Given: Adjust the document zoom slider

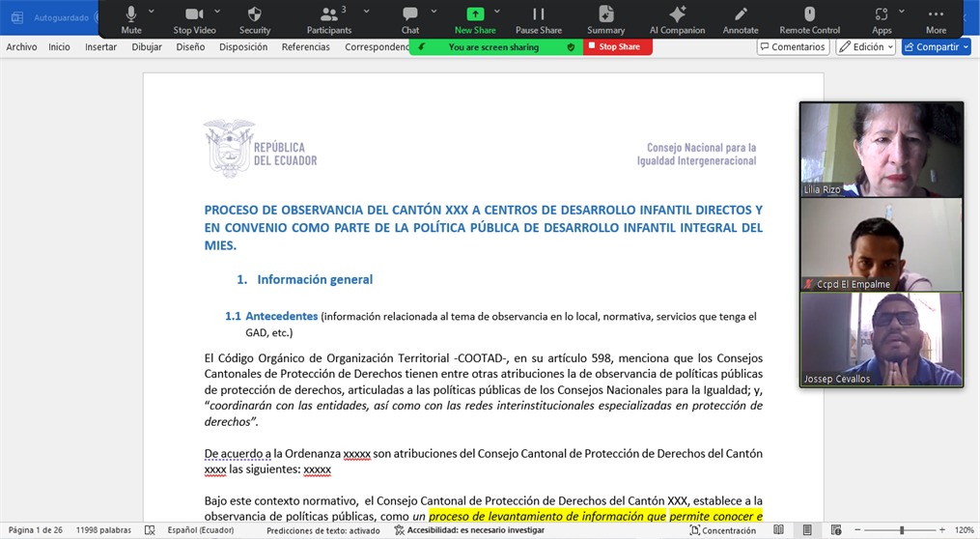Looking at the screenshot, I should pyautogui.click(x=902, y=530).
